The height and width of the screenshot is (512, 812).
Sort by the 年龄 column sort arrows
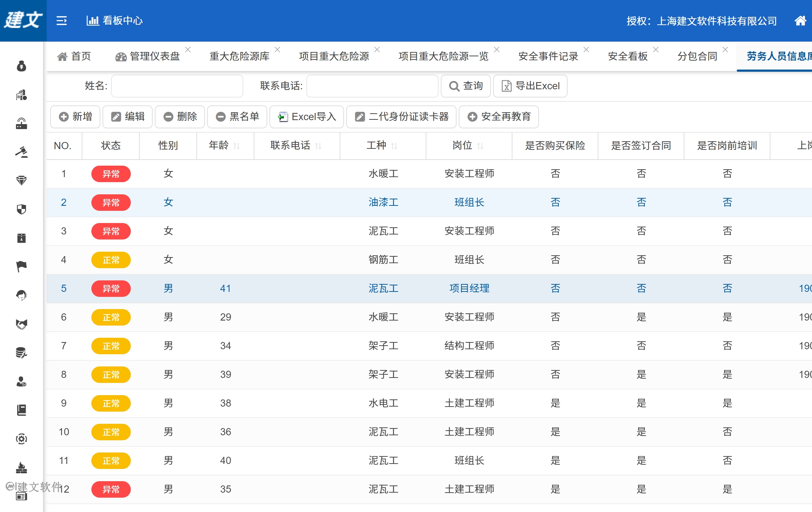tap(237, 146)
